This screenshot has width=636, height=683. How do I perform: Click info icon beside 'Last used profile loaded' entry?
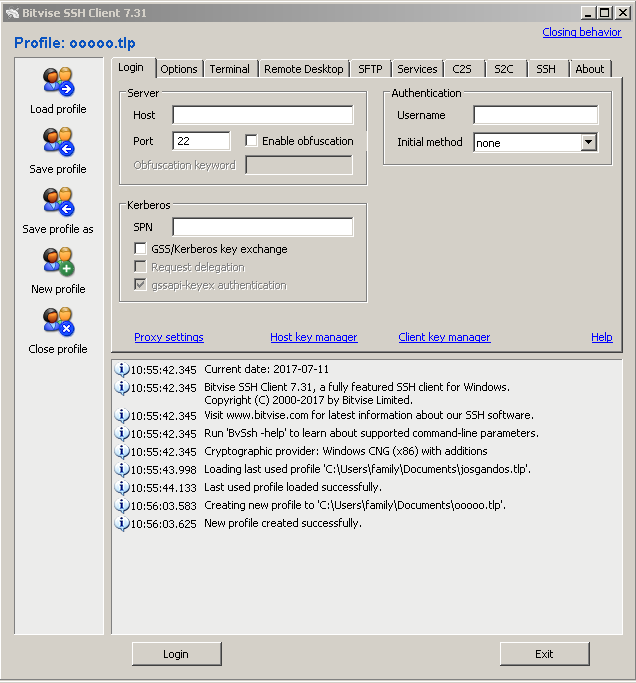(x=122, y=487)
